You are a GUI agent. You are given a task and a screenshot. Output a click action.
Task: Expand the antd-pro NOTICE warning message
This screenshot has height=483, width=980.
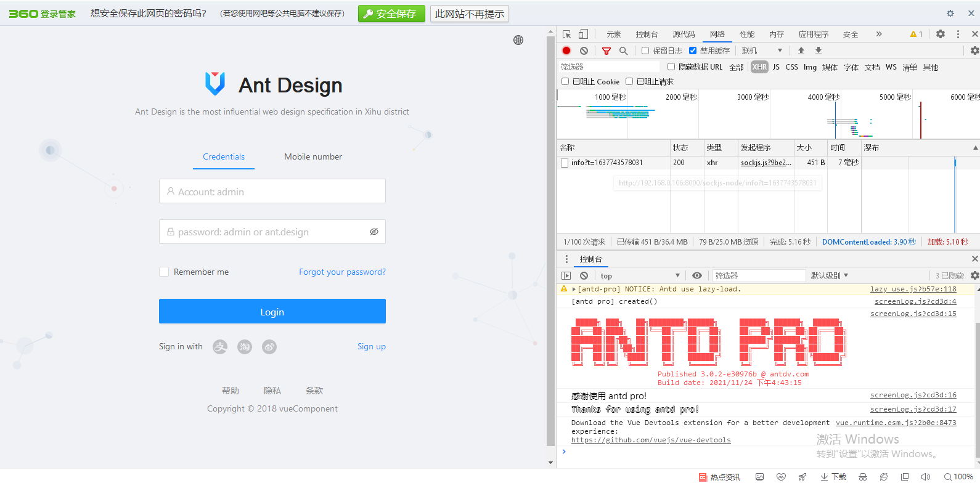point(574,289)
